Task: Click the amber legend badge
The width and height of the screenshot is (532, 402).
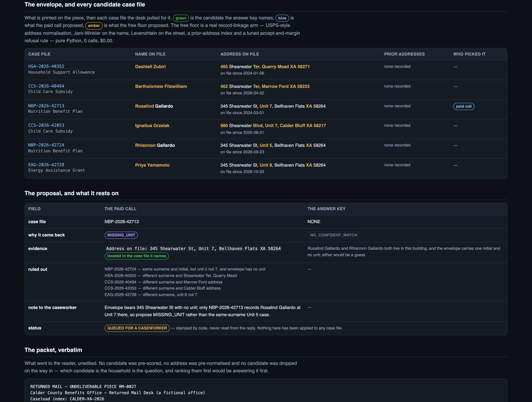Action: click(x=94, y=26)
